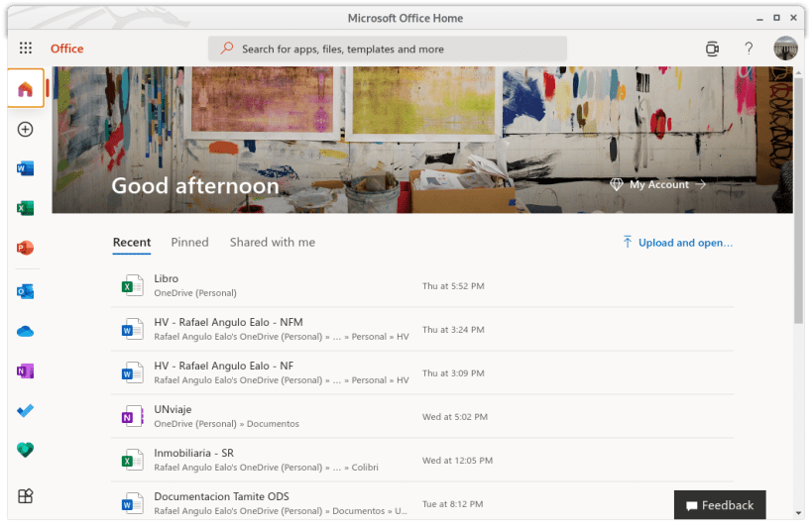
Task: Minimize the Microsoft Office Home window
Action: pos(759,19)
